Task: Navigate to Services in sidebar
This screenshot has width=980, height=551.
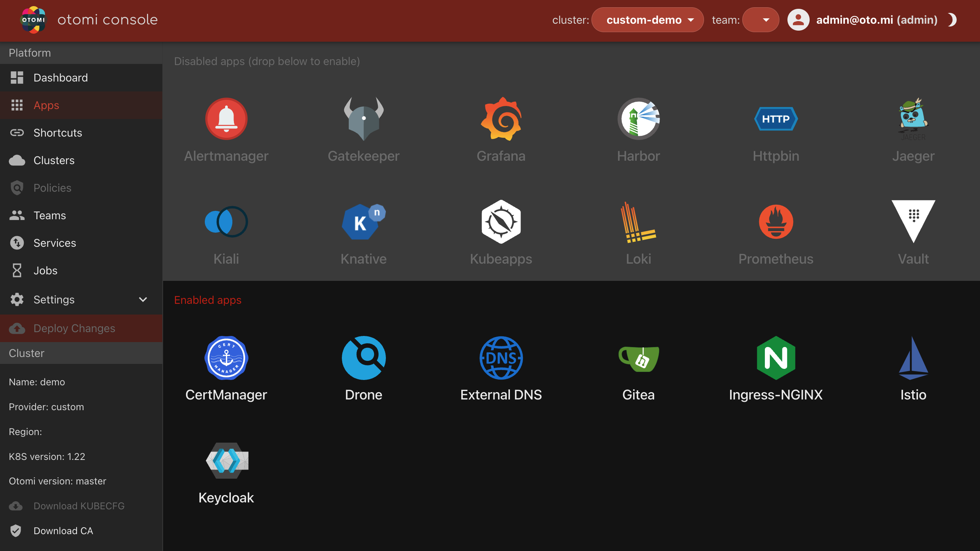Action: click(x=54, y=243)
